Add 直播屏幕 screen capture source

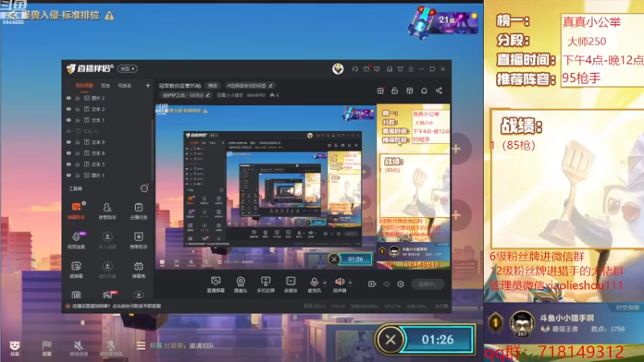pos(215,284)
